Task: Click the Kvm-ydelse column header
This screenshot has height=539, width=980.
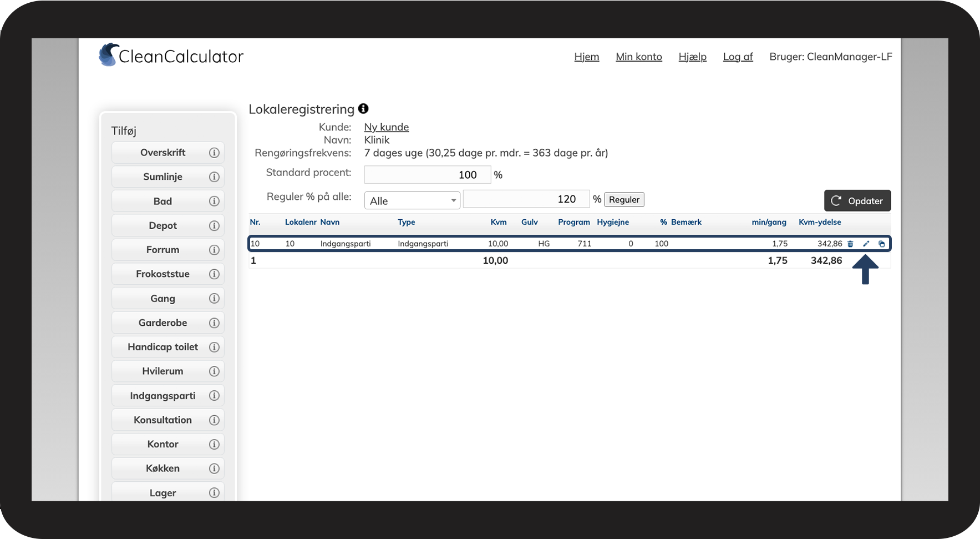Action: click(x=820, y=222)
